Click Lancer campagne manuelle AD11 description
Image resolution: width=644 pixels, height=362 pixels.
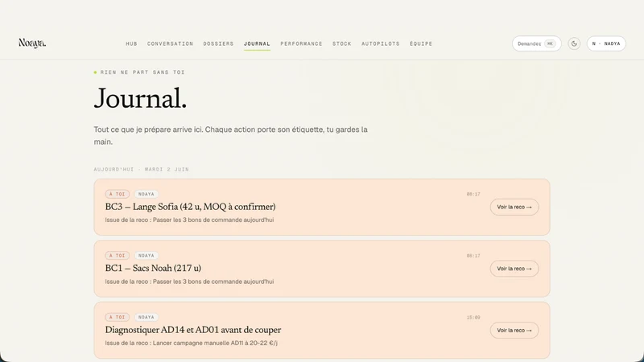click(192, 343)
